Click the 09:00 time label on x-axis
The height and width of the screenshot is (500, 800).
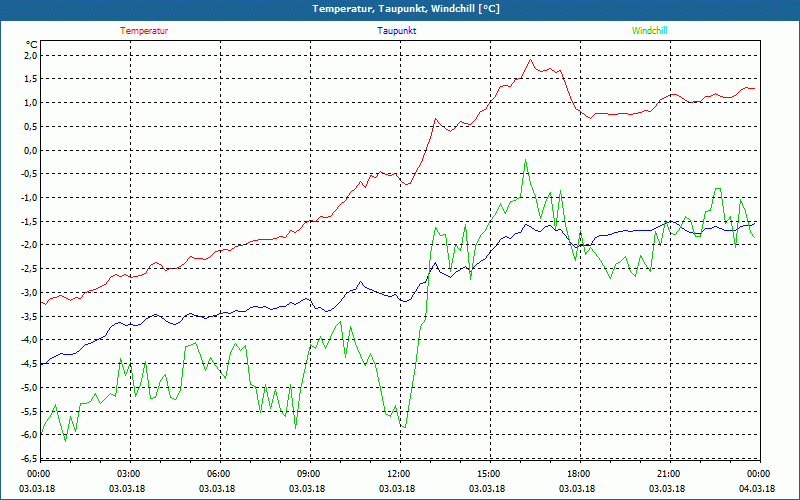click(x=308, y=474)
